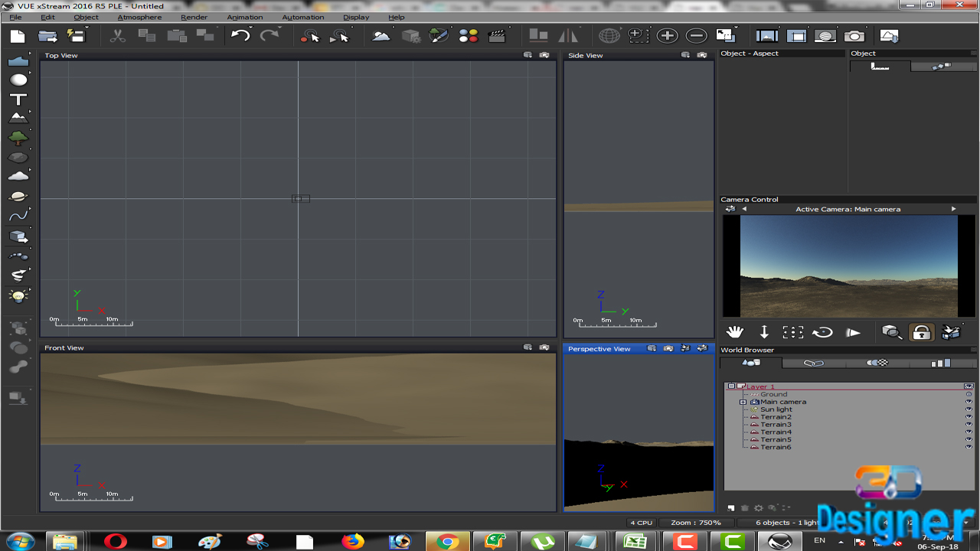Add a cloud object from left toolbar
The image size is (980, 551).
click(x=18, y=177)
